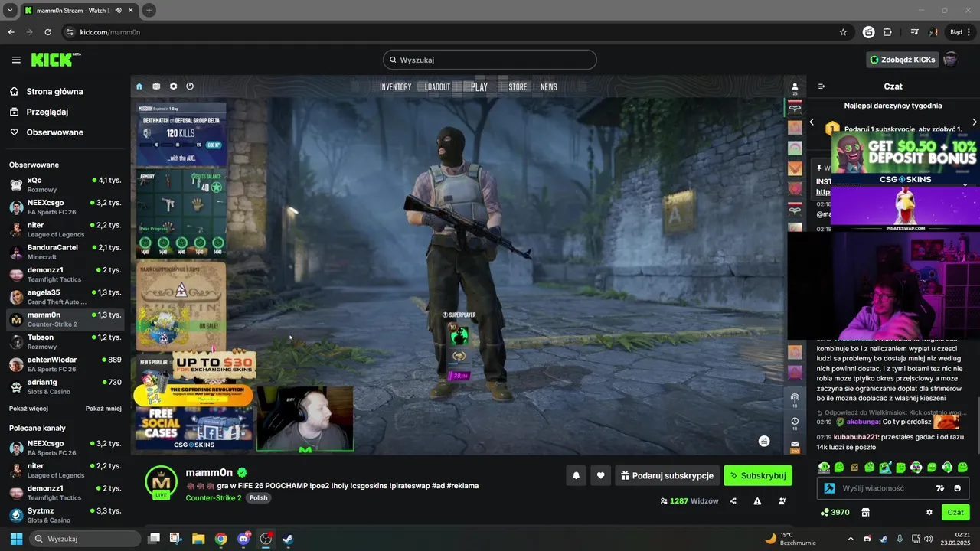Viewport: 980px width, 551px height.
Task: Click the mamm0n channel avatar
Action: 161,481
